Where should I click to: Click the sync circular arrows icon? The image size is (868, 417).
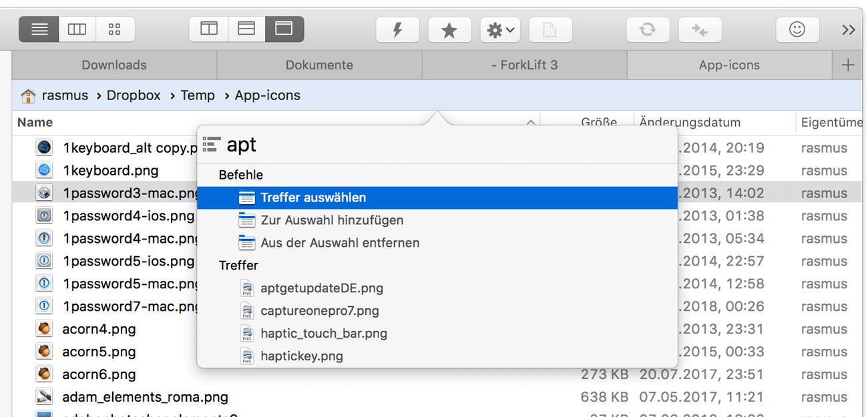[648, 30]
